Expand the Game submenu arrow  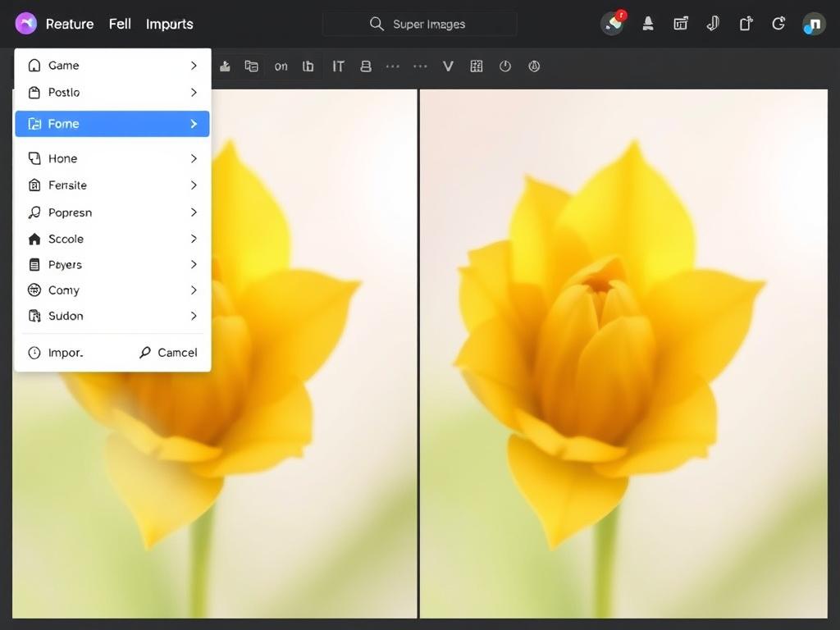[x=194, y=66]
